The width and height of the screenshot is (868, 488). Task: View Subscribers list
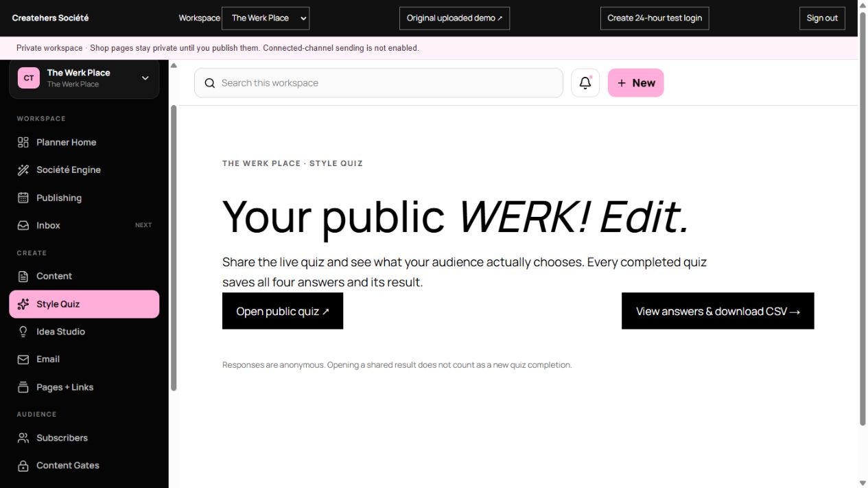[x=84, y=438]
